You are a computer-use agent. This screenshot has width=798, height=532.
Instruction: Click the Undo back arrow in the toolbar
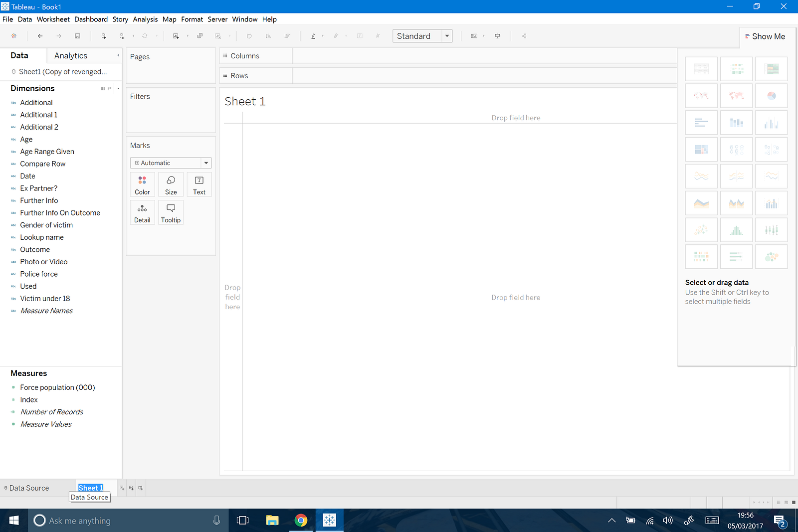(x=40, y=36)
